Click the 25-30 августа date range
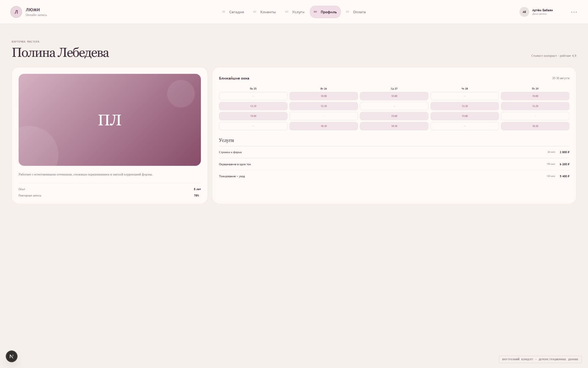This screenshot has width=588, height=368. click(x=561, y=78)
